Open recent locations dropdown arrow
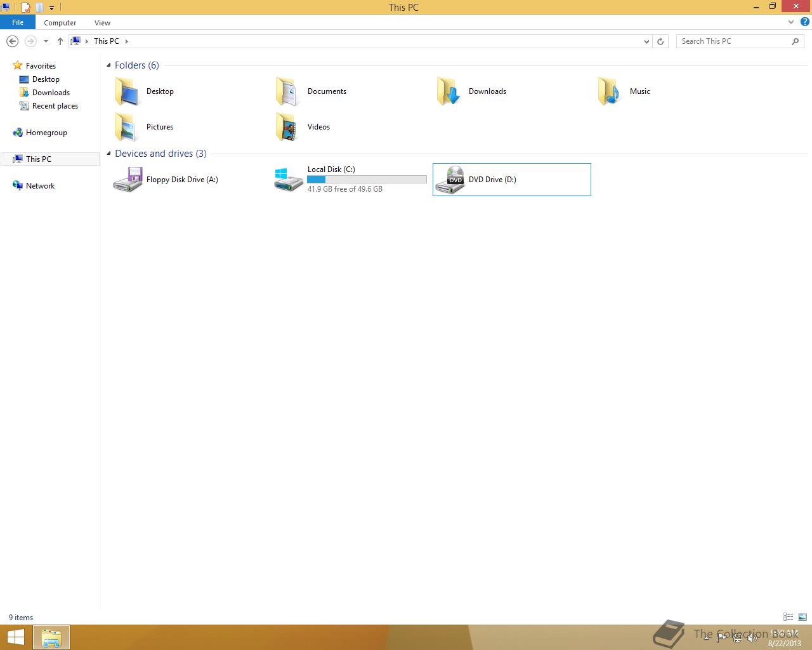The height and width of the screenshot is (650, 812). (x=46, y=41)
